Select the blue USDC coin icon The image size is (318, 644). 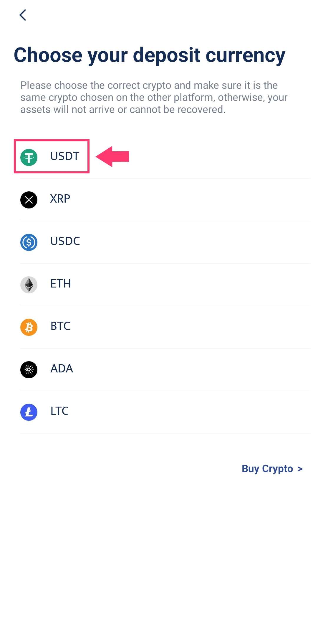click(29, 242)
